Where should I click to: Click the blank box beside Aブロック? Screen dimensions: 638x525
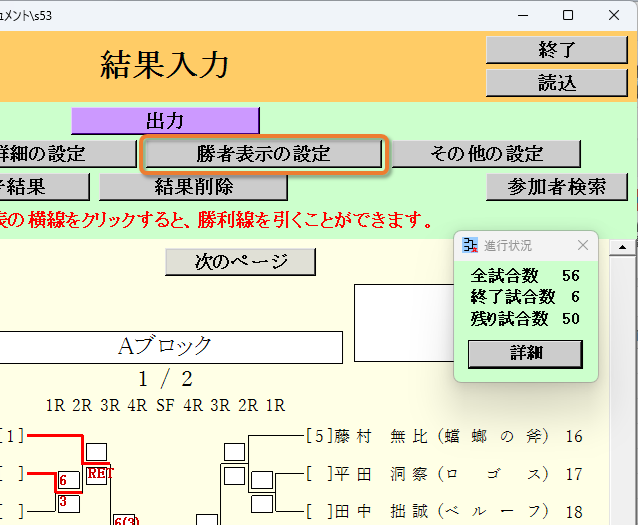point(404,323)
